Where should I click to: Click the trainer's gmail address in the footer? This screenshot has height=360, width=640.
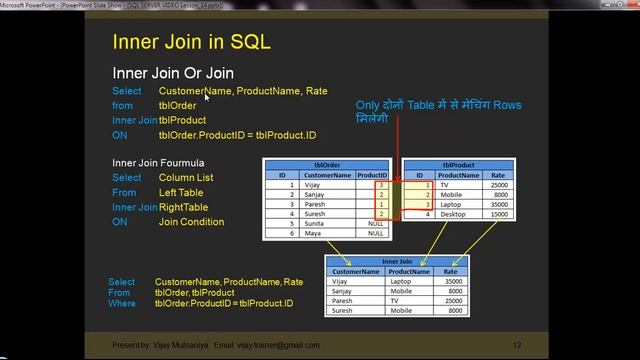278,345
